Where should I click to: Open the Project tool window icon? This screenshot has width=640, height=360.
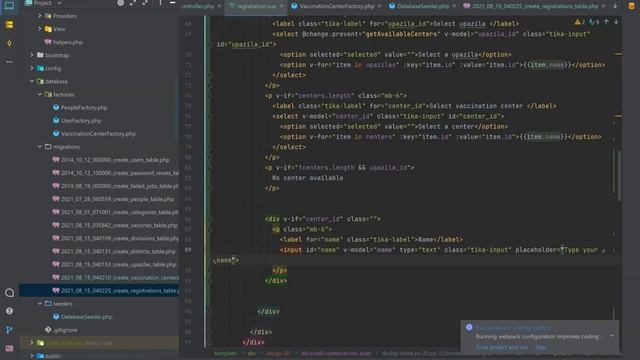[9, 6]
